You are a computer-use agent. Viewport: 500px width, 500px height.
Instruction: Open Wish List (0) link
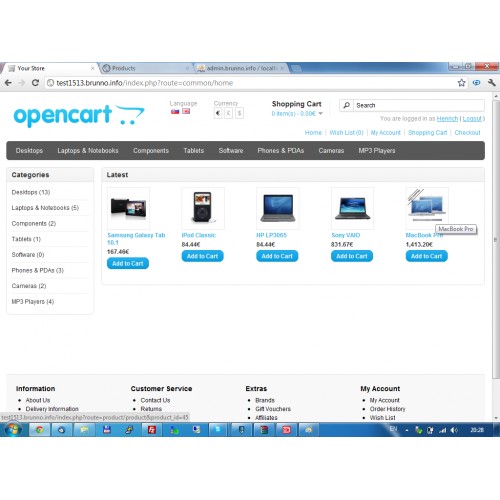[346, 133]
